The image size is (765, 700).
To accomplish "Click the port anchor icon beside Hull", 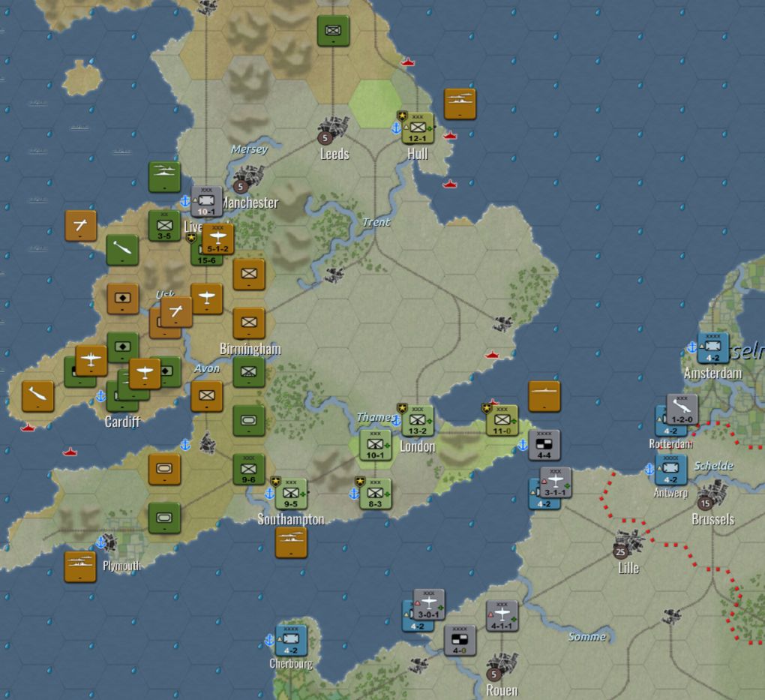I will coord(396,128).
